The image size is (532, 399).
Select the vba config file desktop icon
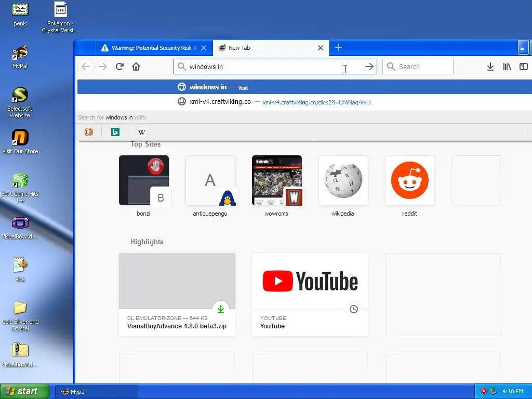pos(20,270)
